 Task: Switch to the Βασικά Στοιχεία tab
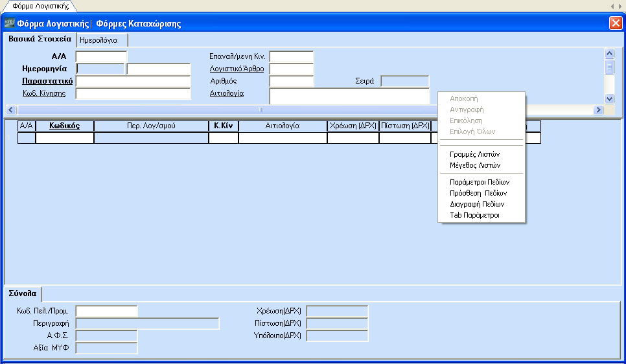[x=40, y=39]
